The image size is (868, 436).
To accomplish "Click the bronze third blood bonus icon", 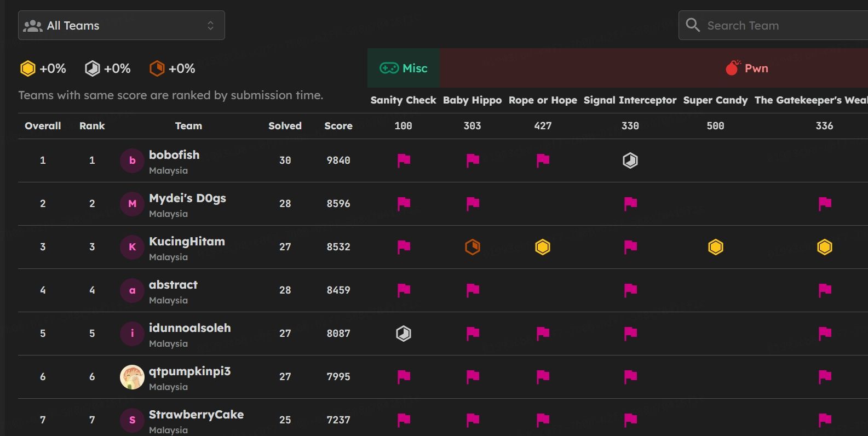I will pyautogui.click(x=157, y=68).
